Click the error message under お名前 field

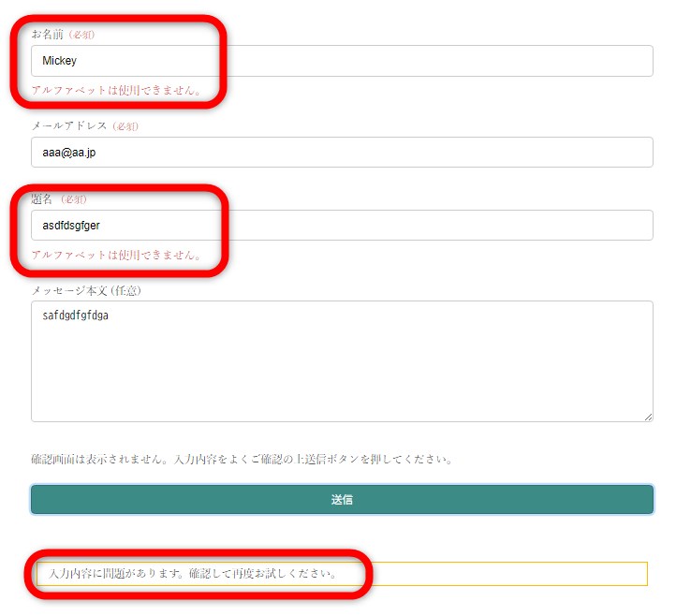117,91
